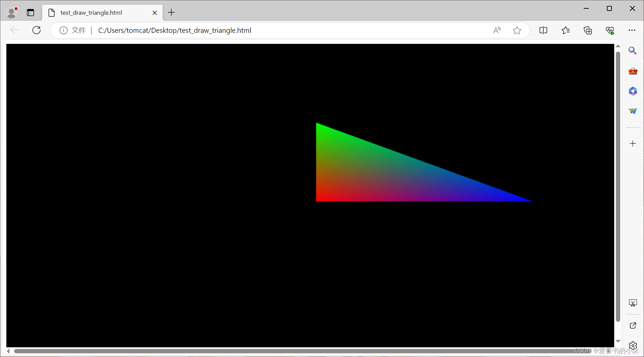This screenshot has width=644, height=357.
Task: Close the test_draw_triangle.html tab
Action: click(x=155, y=13)
